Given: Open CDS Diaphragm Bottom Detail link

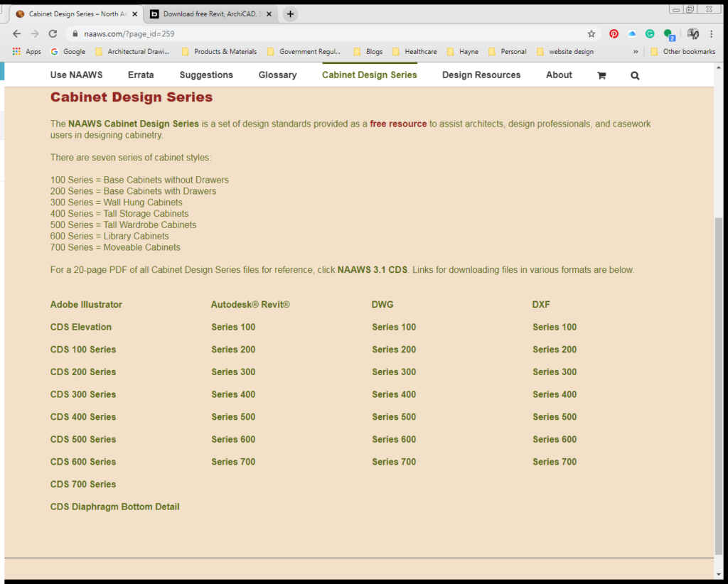Looking at the screenshot, I should pyautogui.click(x=114, y=507).
